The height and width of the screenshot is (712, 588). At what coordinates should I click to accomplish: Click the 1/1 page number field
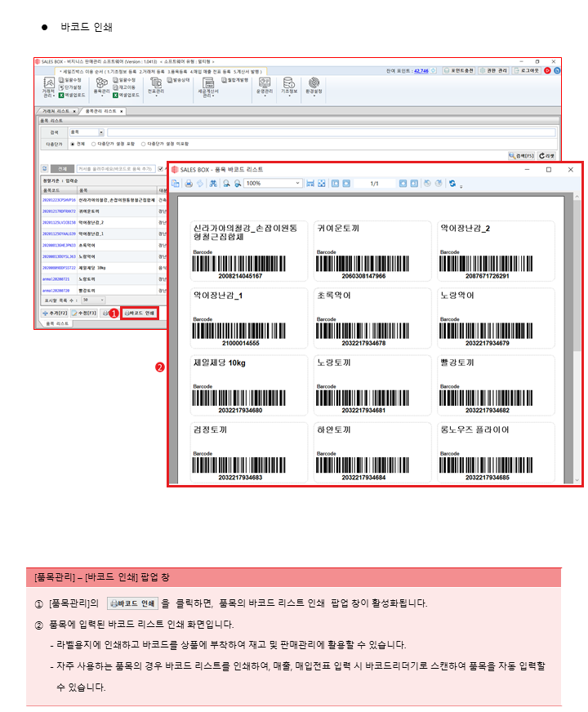pyautogui.click(x=374, y=184)
